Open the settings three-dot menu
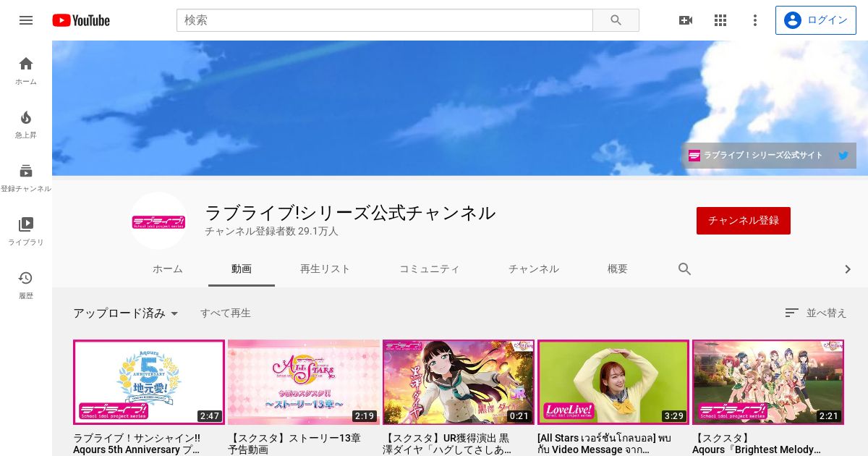This screenshot has height=456, width=868. click(x=755, y=20)
